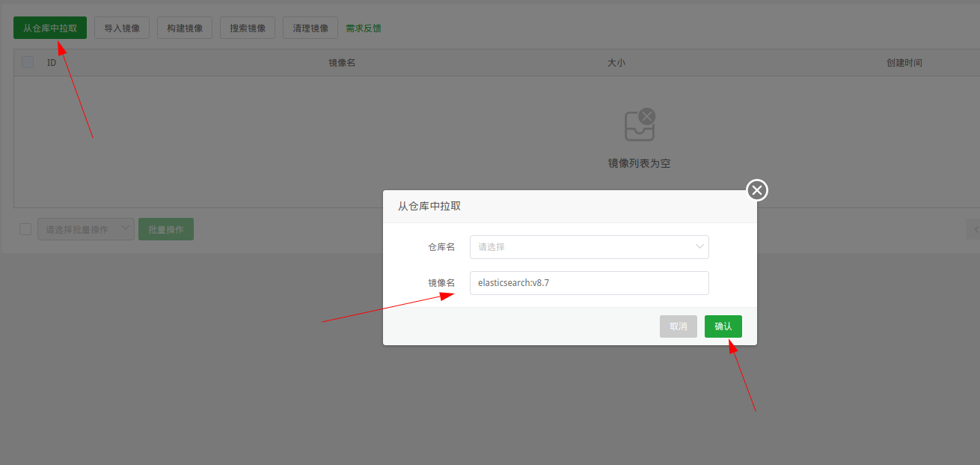980x465 pixels.
Task: Toggle the select-all checkbox in table header
Action: [x=28, y=62]
